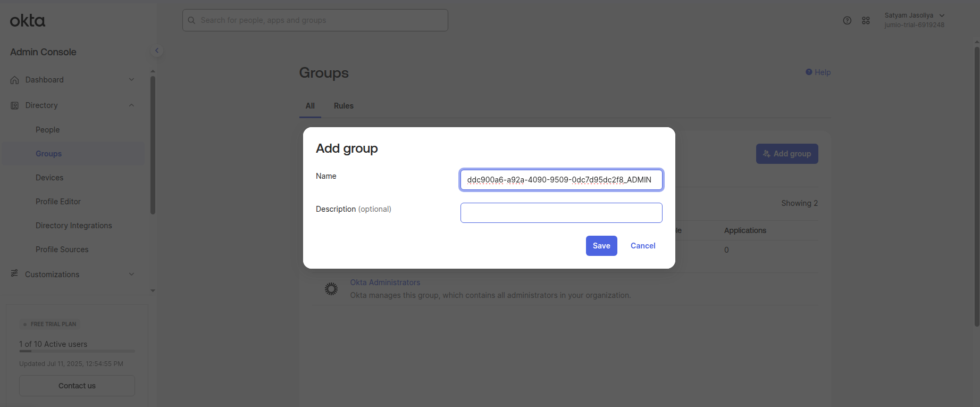Switch to the Rules tab
980x407 pixels.
(x=344, y=106)
